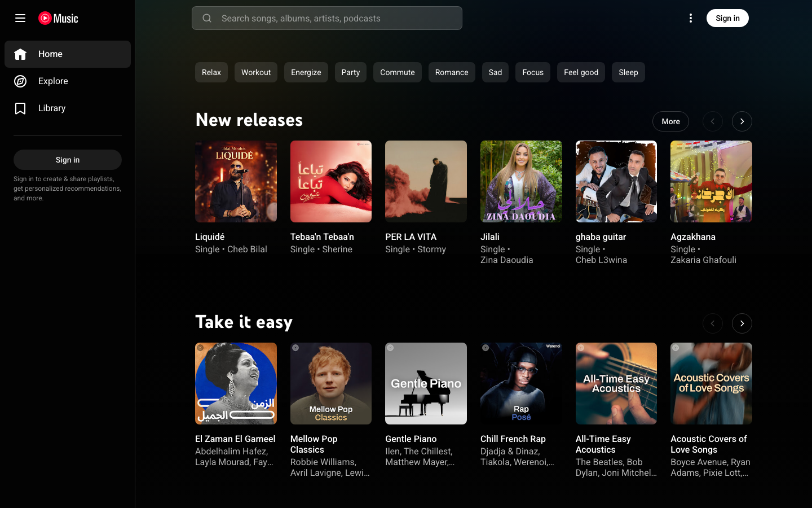Select the Commute mood chip
The height and width of the screenshot is (508, 812).
pos(398,72)
